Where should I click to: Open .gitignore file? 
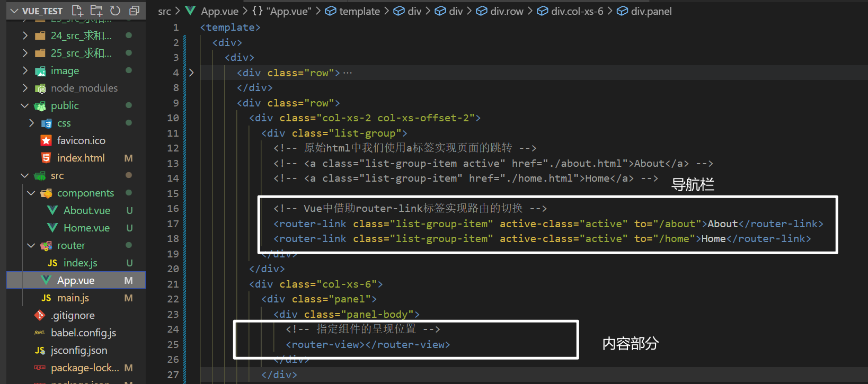tap(73, 315)
